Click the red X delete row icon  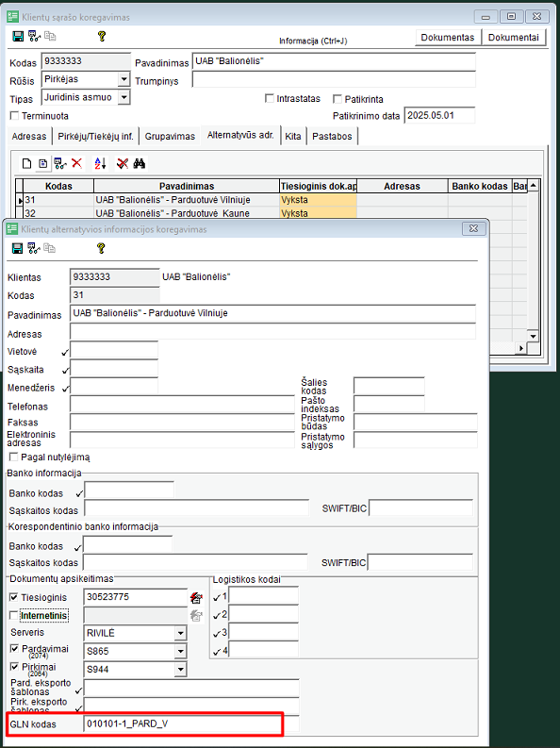(76, 163)
